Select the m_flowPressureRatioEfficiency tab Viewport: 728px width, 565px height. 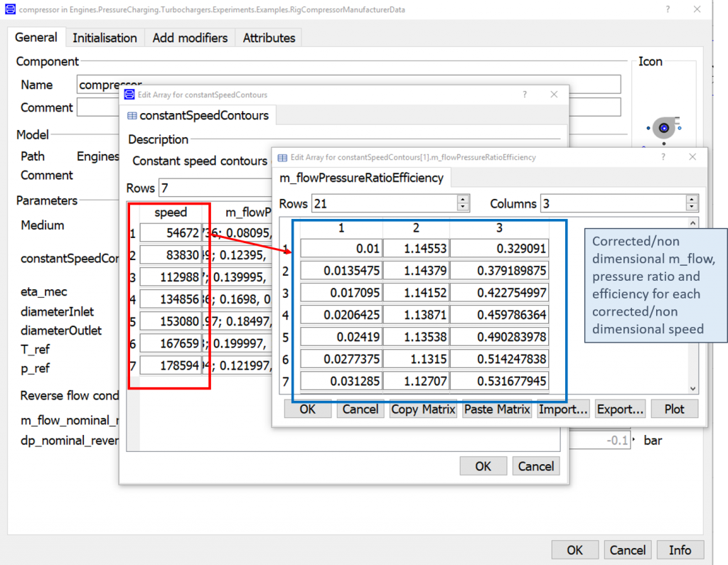tap(362, 178)
